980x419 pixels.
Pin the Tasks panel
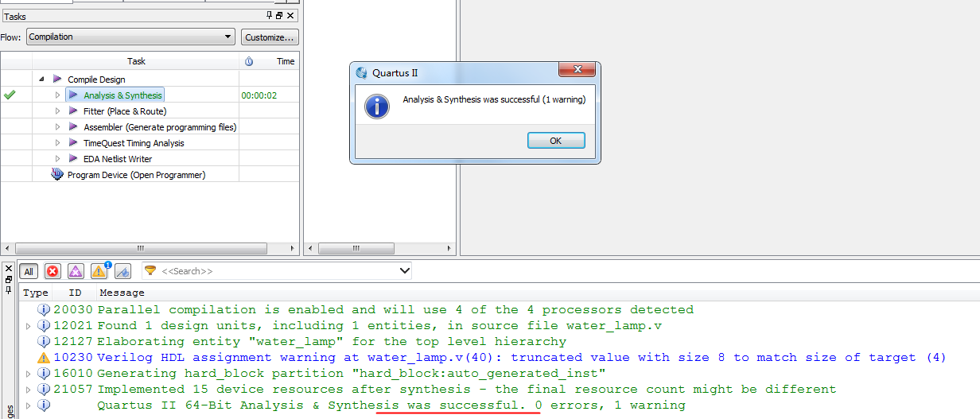[x=270, y=16]
